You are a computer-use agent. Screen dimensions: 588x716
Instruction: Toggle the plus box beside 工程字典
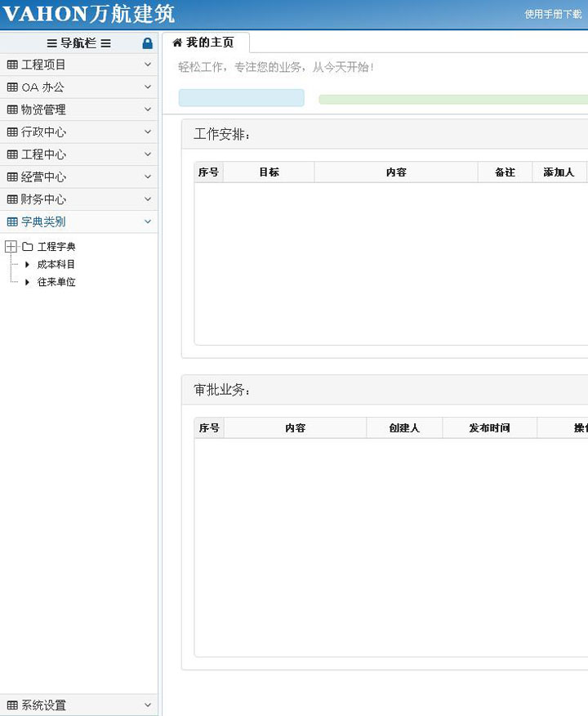[11, 247]
